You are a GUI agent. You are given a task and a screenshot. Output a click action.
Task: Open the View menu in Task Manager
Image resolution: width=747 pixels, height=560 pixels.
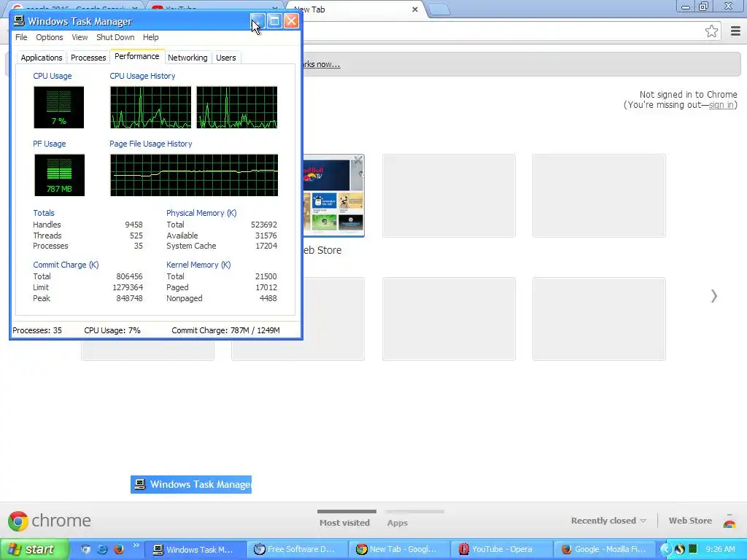(80, 37)
